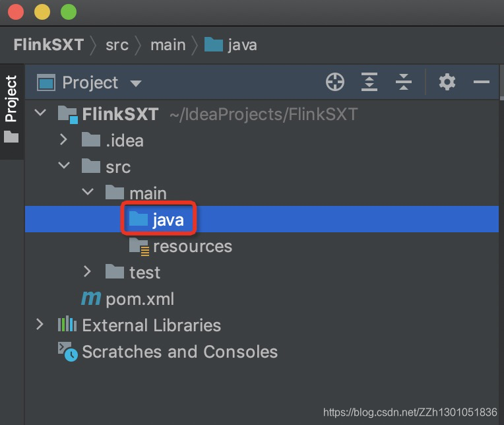Screen dimensions: 504x425
Task: Select the resources folder icon
Action: point(139,247)
